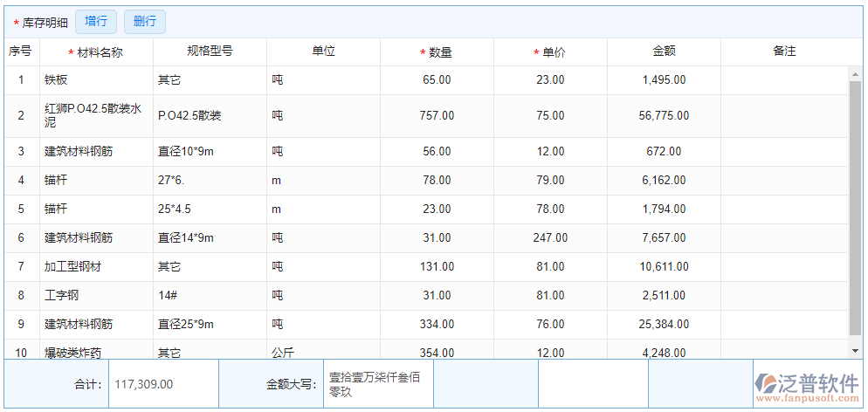Click amount cell 10,611.00
Screen dimensions: 868x412
click(664, 266)
